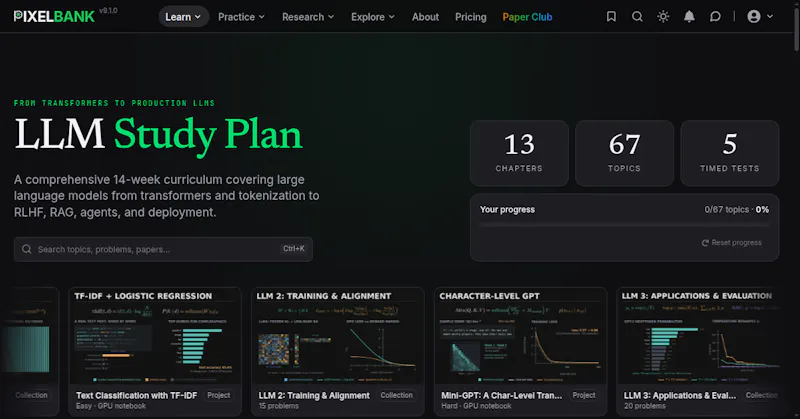Click the Collection tag on LLM 2 card
Viewport: 800px width, 419px height.
pos(396,395)
